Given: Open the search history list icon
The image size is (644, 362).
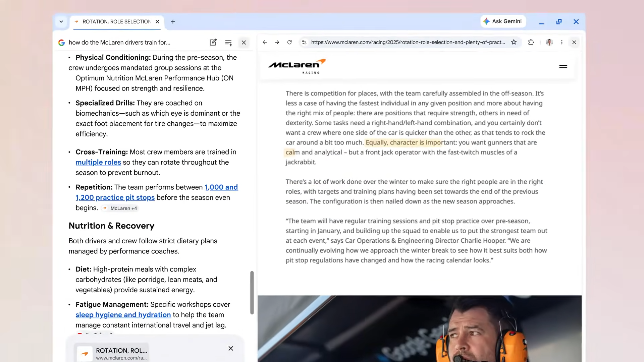Looking at the screenshot, I should 228,43.
